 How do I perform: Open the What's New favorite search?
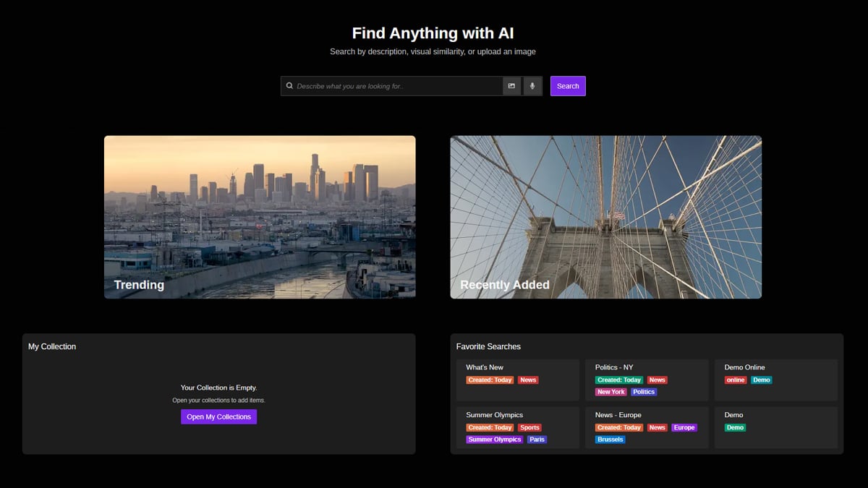[x=485, y=367]
